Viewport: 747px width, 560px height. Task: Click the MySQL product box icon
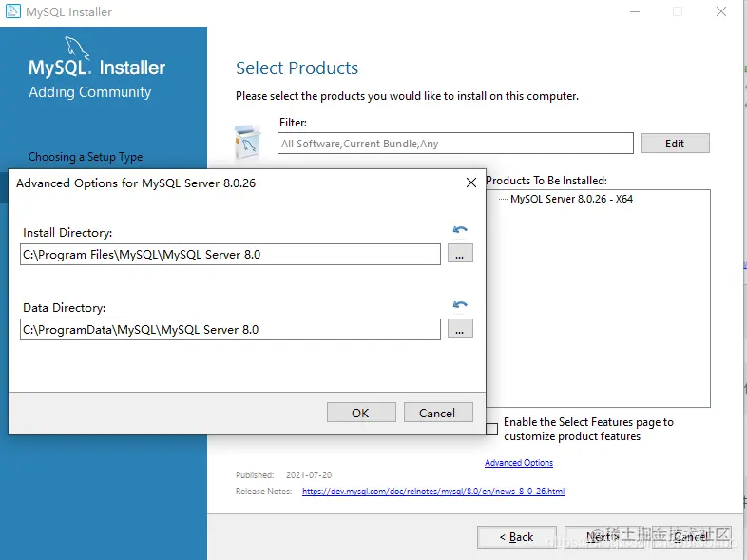point(248,141)
